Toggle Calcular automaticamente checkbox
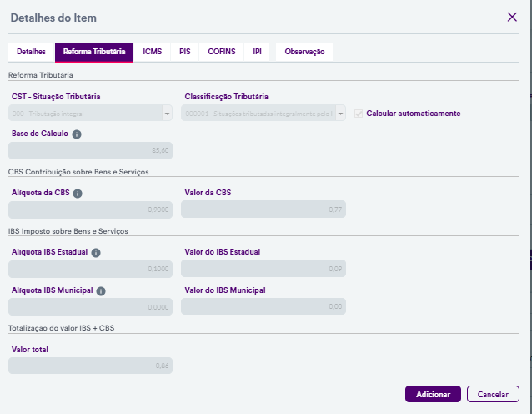Screen dimensions: 532x414 (x=359, y=114)
